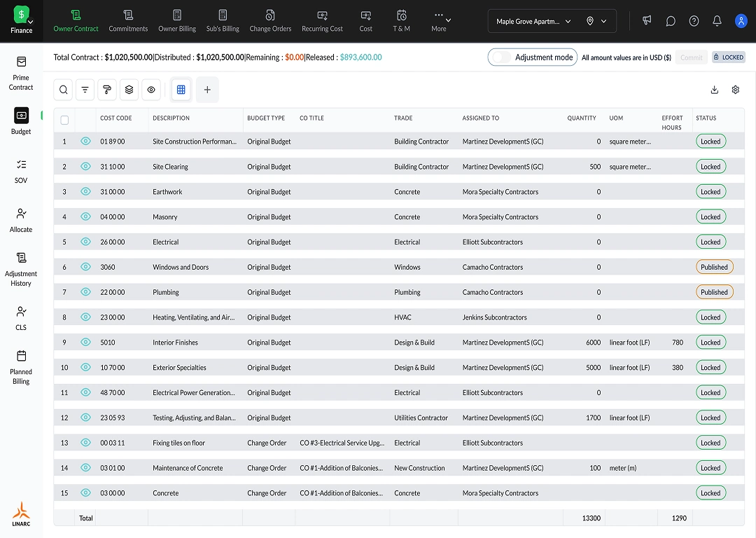This screenshot has height=538, width=756.
Task: Open the T & M tab
Action: click(402, 21)
